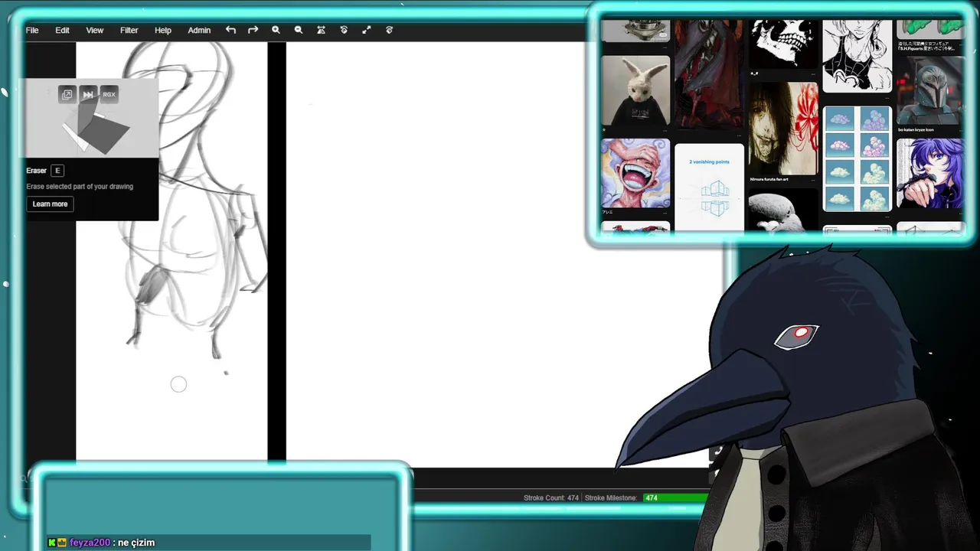Open the Nimura furuta fan art thumbnail

[782, 129]
